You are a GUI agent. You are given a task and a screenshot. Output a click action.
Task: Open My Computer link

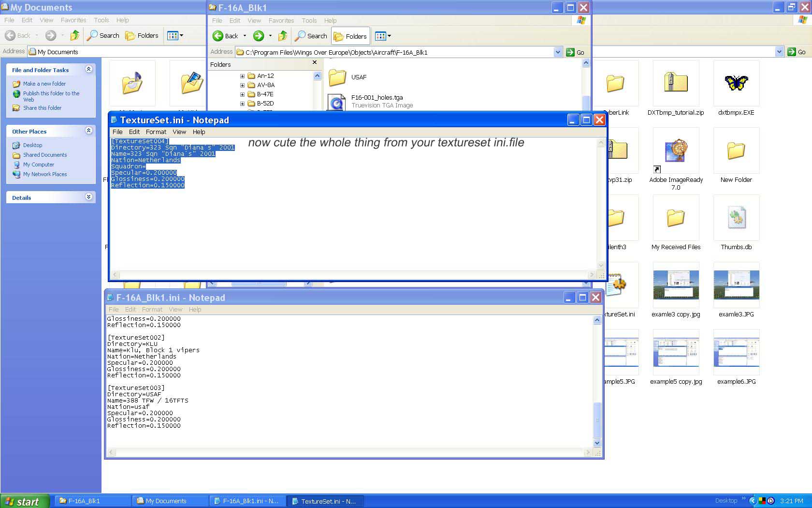[39, 164]
